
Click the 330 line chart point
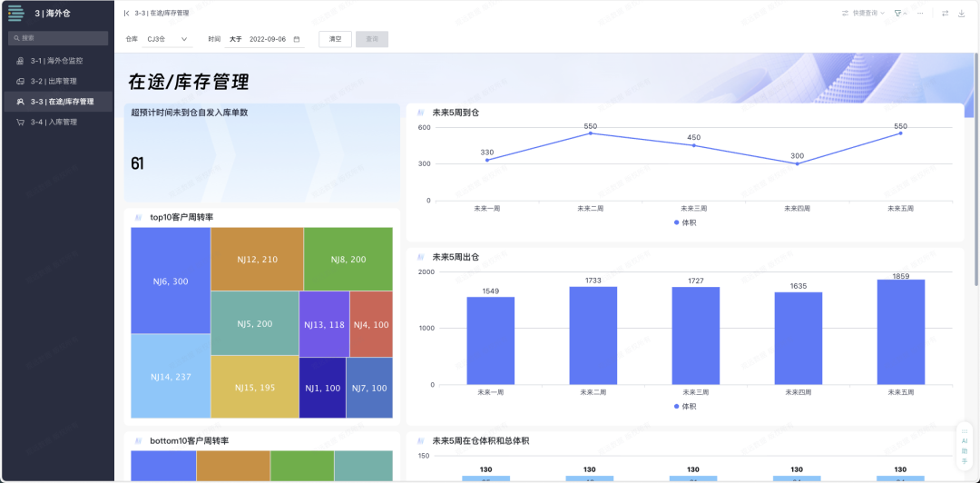(x=487, y=160)
